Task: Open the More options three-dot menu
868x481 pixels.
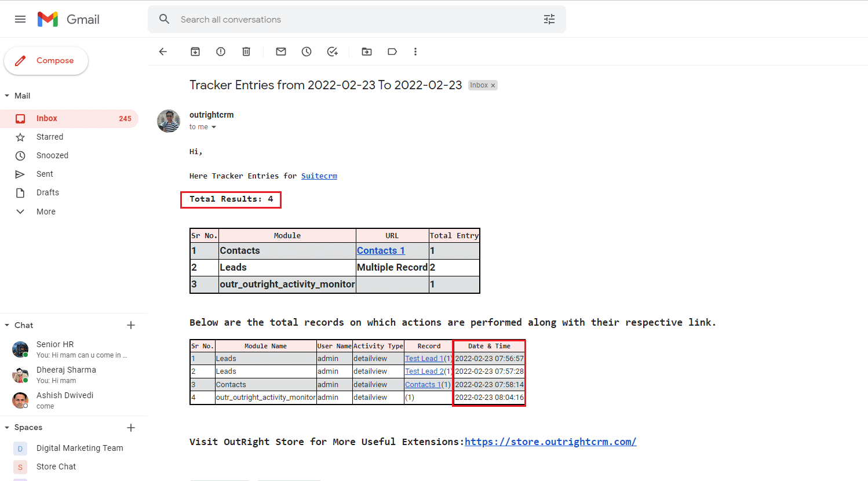Action: (415, 52)
